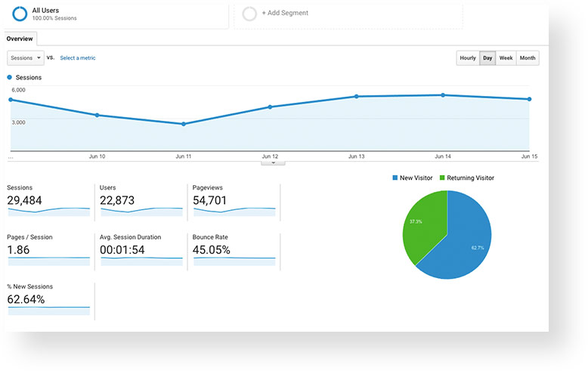Click the Pageviews sparkline under 54,701

pos(234,212)
